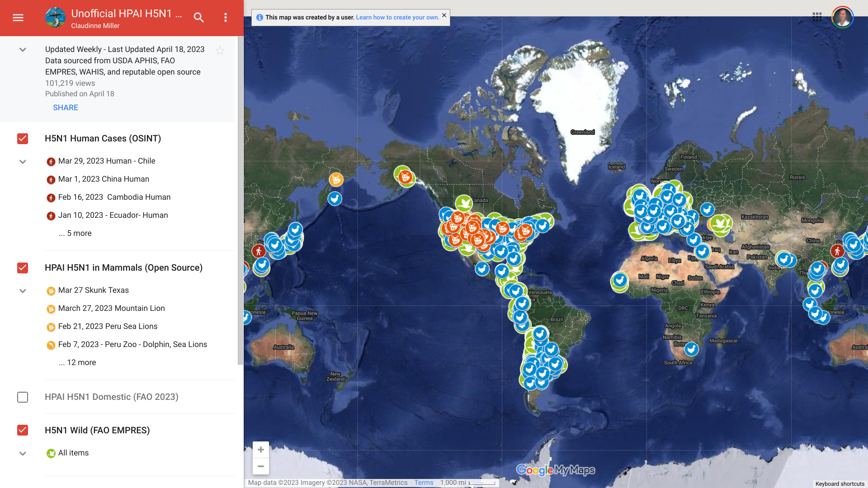Click the account profile avatar
868x488 pixels.
point(842,17)
